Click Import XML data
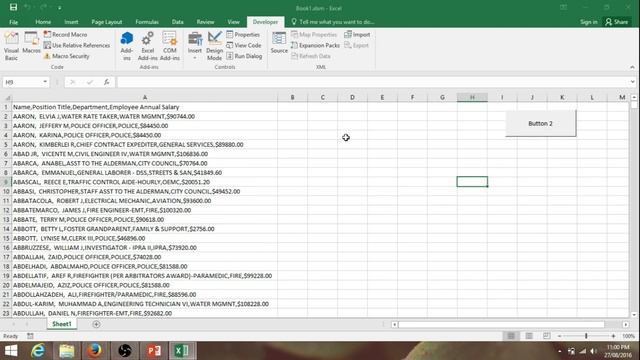Screen dimensions: 640x360 [x=357, y=35]
